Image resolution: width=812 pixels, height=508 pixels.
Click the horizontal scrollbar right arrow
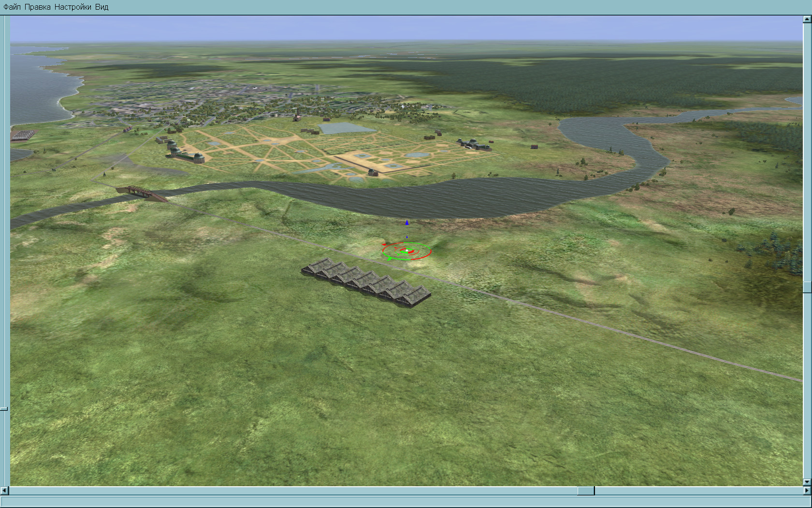point(807,491)
